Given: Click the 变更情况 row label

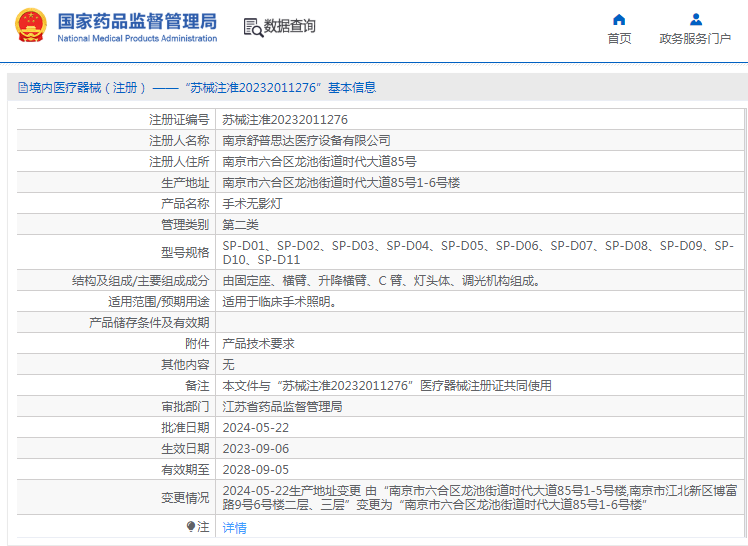Looking at the screenshot, I should pyautogui.click(x=185, y=497).
